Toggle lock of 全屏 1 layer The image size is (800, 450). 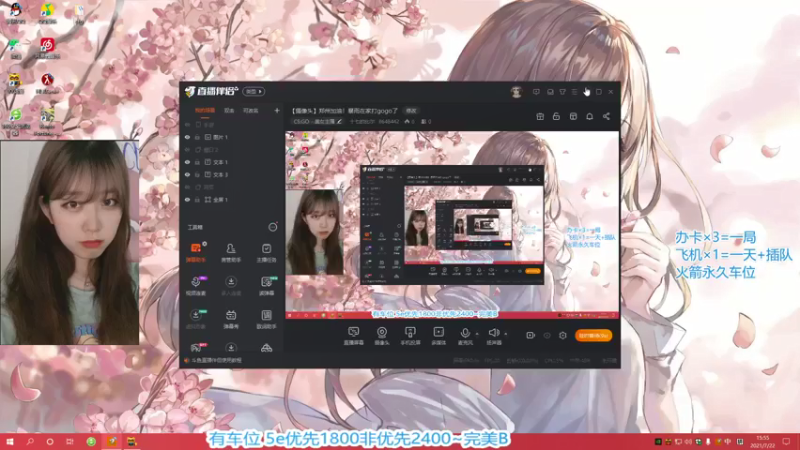pyautogui.click(x=197, y=199)
